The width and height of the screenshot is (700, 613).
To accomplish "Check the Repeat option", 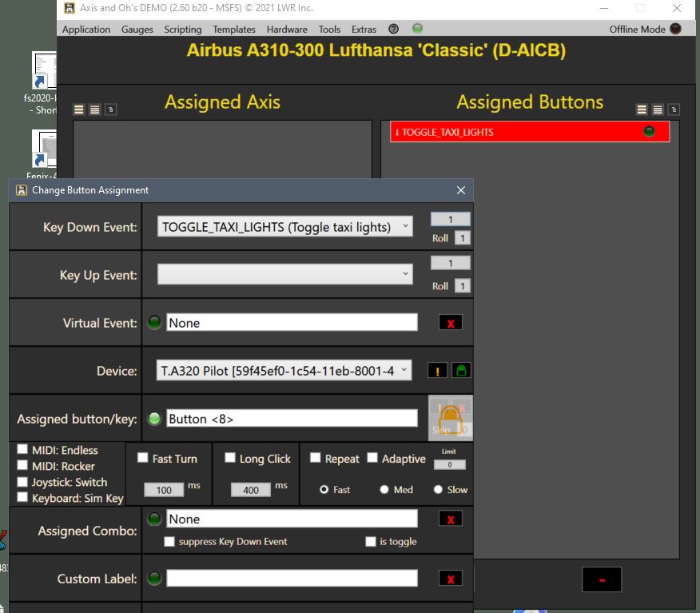I will point(315,458).
